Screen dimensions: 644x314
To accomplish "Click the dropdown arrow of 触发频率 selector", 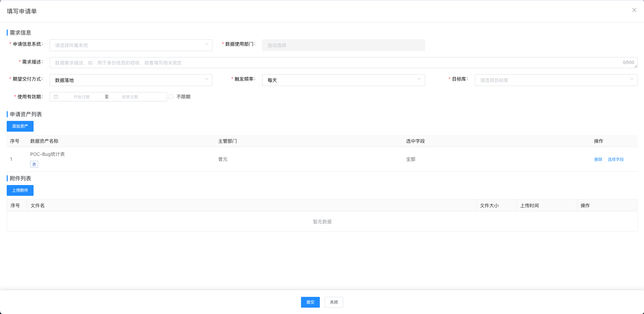I will pos(419,79).
